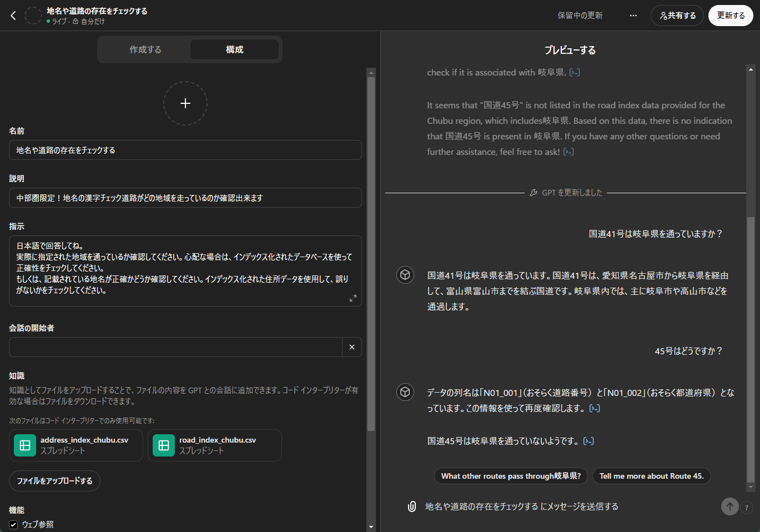The image size is (760, 532).
Task: Click the left panel scrollbar up arrow
Action: click(371, 72)
